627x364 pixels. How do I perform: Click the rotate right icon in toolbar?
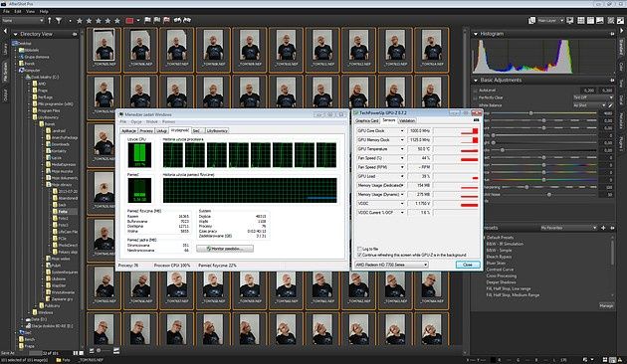187,20
